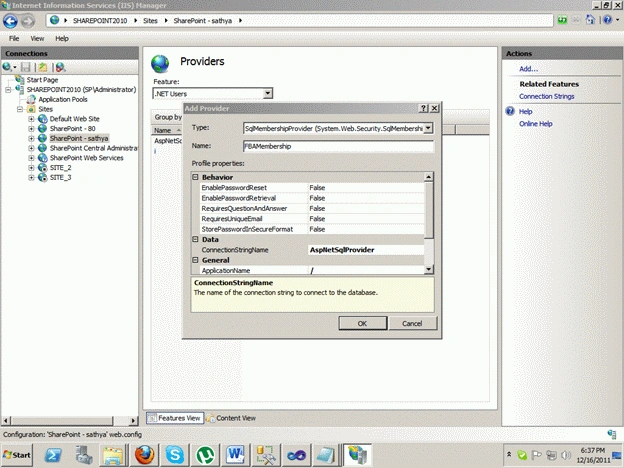Image resolution: width=624 pixels, height=468 pixels.
Task: Open the provider Type dropdown
Action: [x=428, y=128]
